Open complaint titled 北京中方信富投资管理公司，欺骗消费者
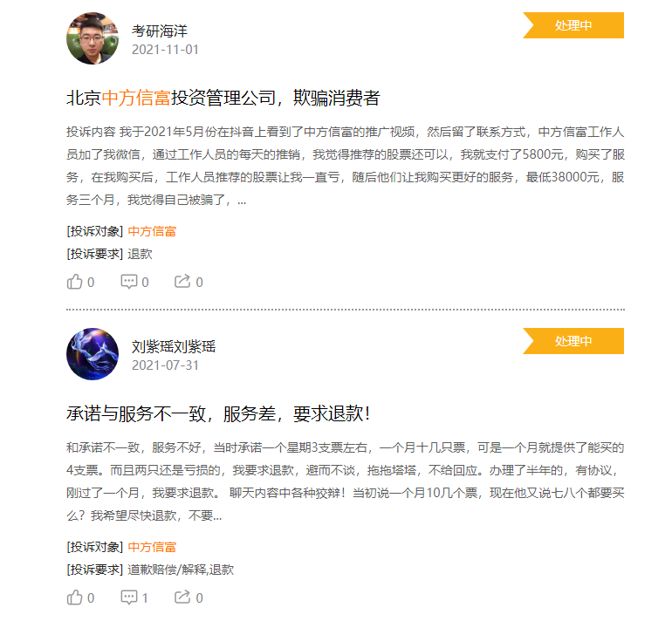This screenshot has width=672, height=621. pyautogui.click(x=223, y=98)
